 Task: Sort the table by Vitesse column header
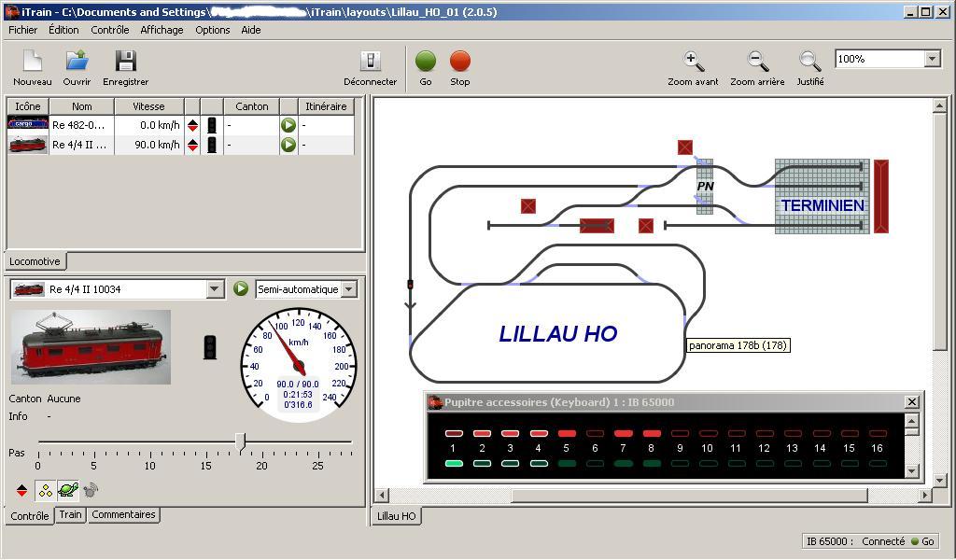148,106
